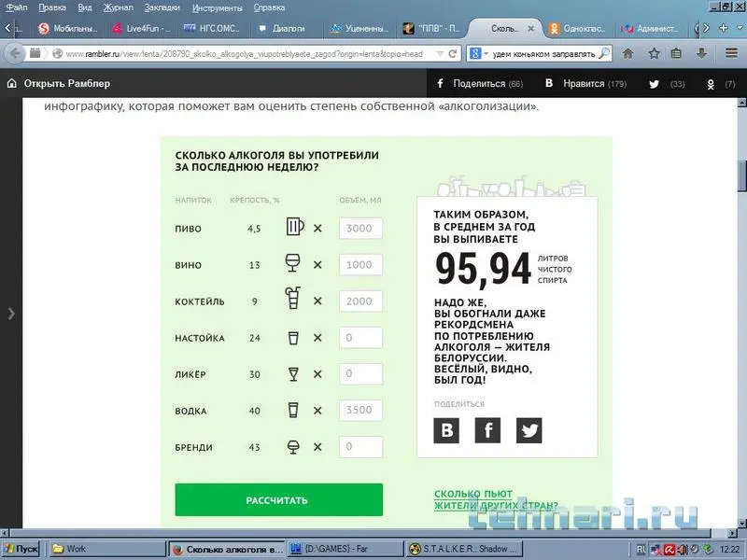
Task: Open the Вид menu
Action: (x=85, y=7)
